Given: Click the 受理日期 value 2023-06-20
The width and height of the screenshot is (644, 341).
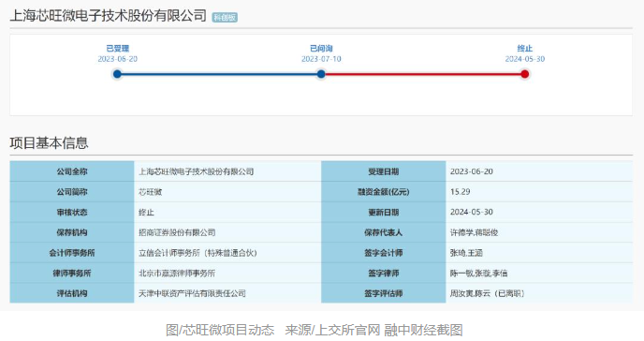Looking at the screenshot, I should point(472,171).
